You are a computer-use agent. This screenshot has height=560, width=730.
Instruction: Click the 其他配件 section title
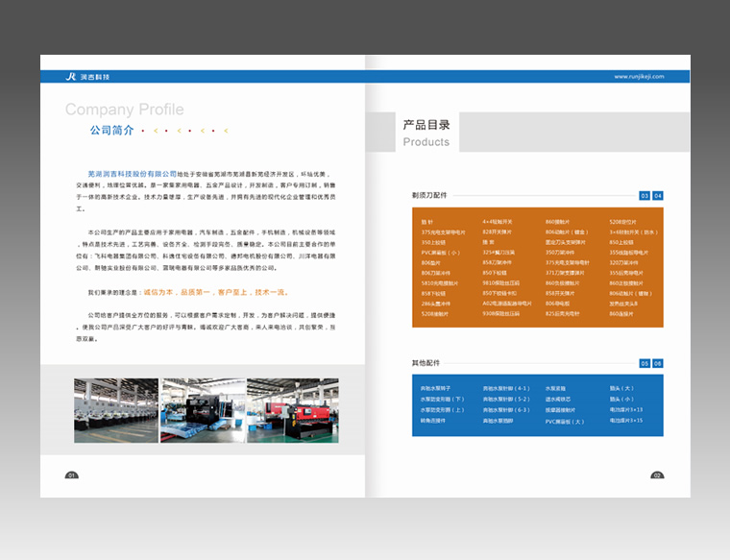(426, 363)
